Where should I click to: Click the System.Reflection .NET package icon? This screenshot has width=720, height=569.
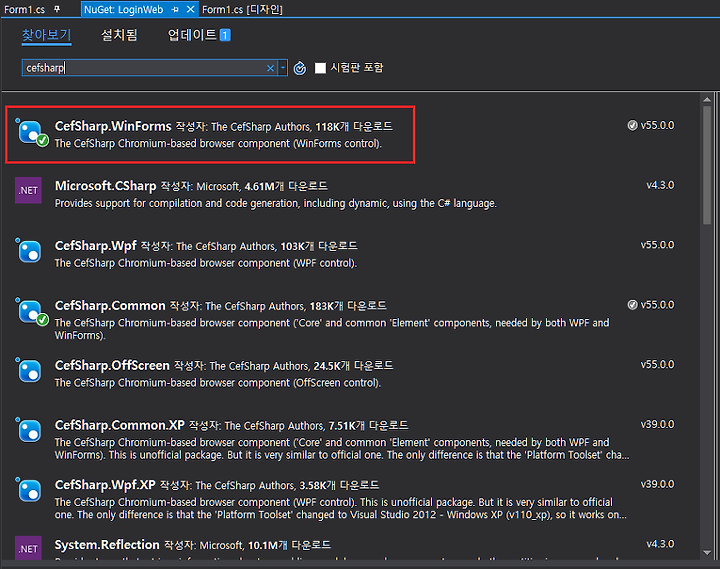tap(28, 548)
